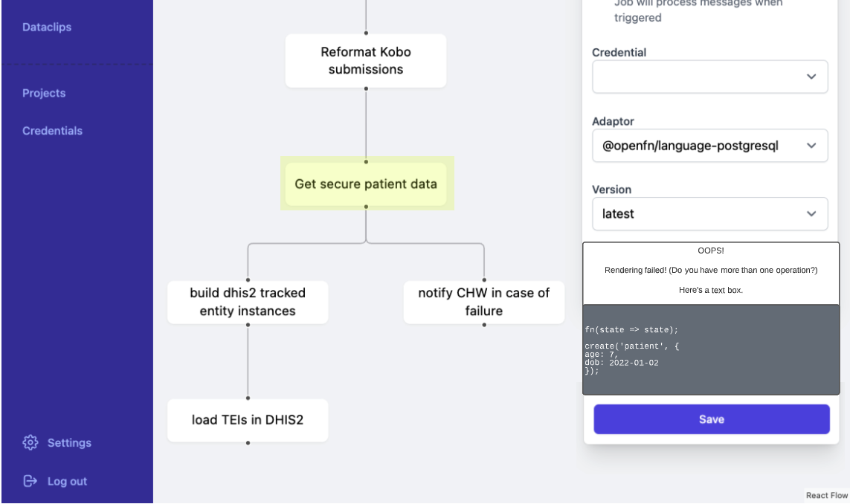Go to Projects in the sidebar
Viewport: 850px width, 504px height.
tap(45, 93)
